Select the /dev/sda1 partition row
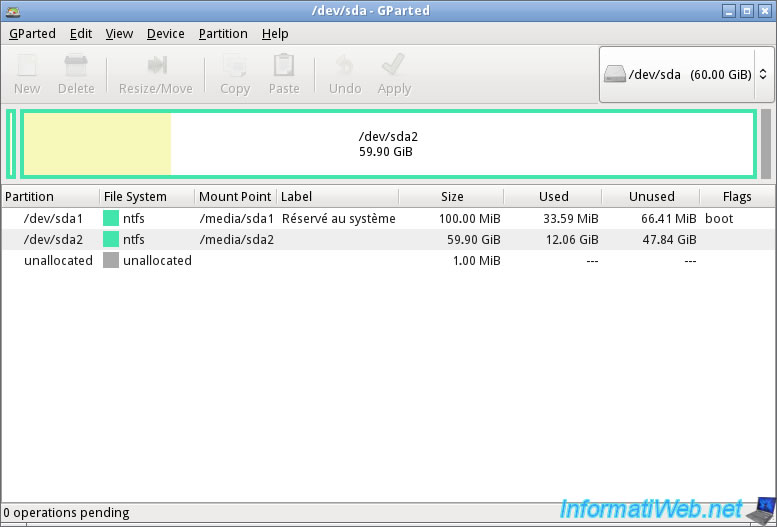The width and height of the screenshot is (777, 527). 388,219
